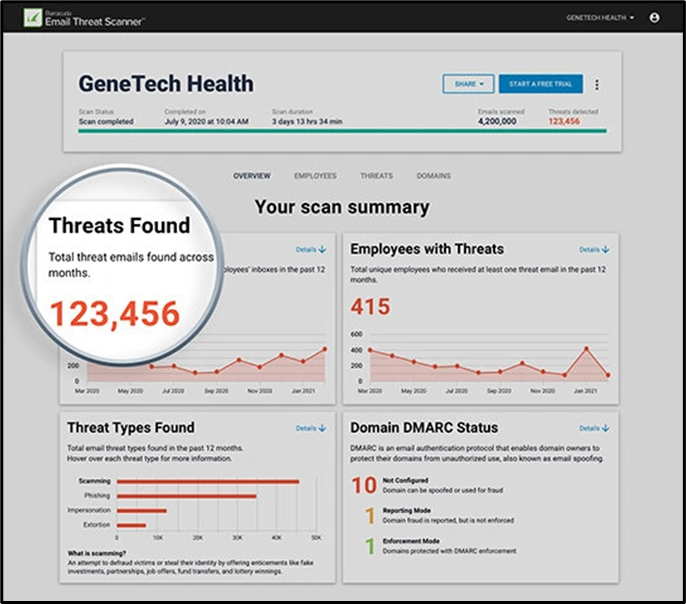Viewport: 686px width, 604px height.
Task: Select the Phishing bar in the chart
Action: click(x=186, y=495)
